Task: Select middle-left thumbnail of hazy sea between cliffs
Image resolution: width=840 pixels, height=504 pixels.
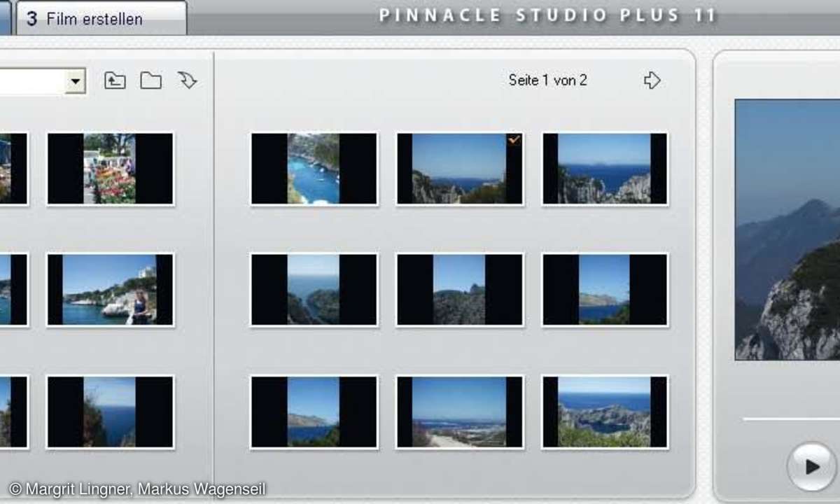Action: coord(314,290)
